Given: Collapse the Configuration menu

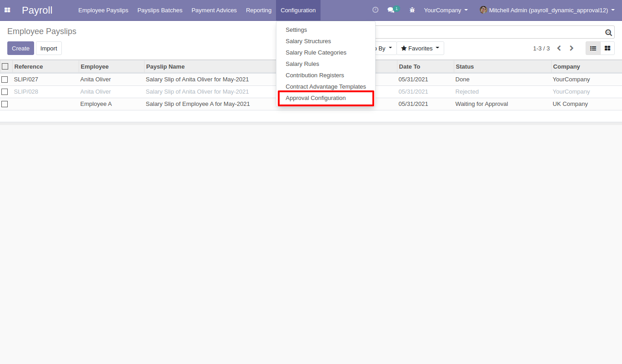Looking at the screenshot, I should (298, 10).
